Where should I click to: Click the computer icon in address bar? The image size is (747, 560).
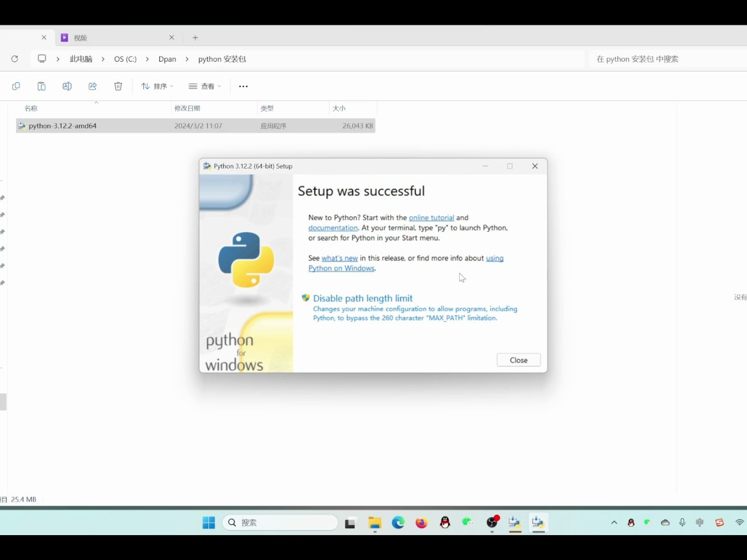pos(42,59)
